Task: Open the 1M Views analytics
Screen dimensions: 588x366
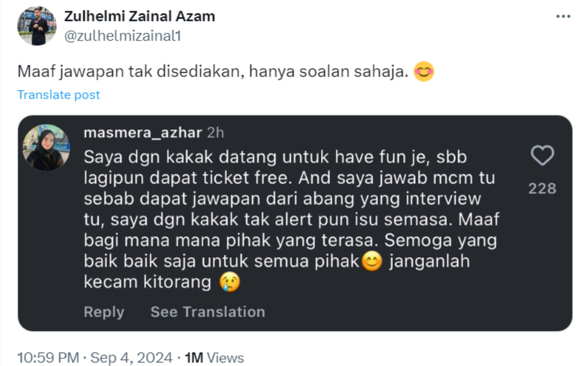Action: [x=215, y=358]
